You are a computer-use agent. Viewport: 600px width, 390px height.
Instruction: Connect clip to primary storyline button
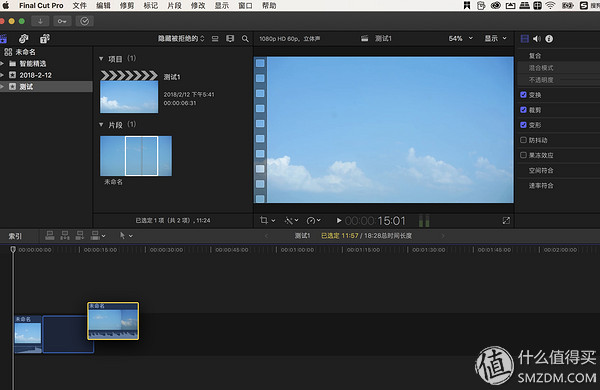(x=50, y=235)
